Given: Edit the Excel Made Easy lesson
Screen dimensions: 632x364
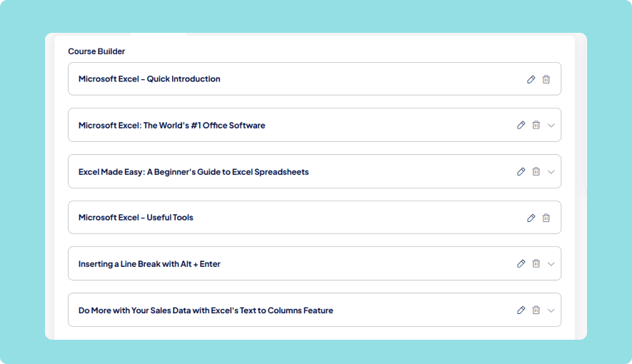Looking at the screenshot, I should click(521, 171).
